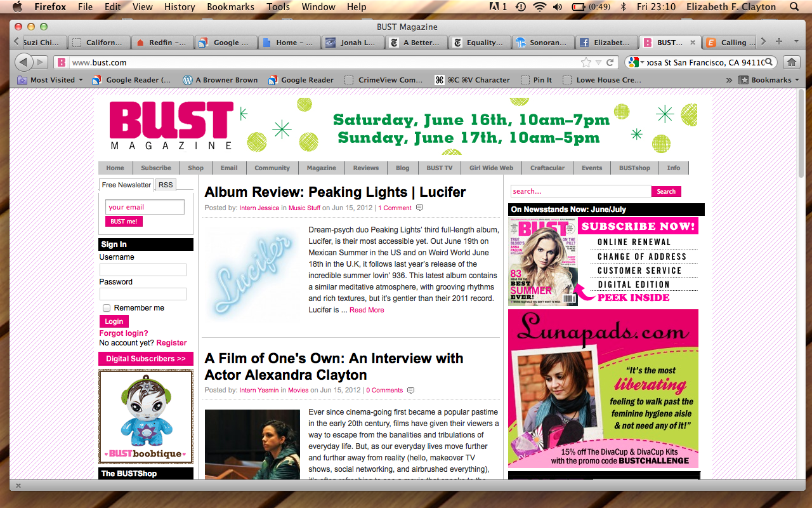Click the bust.com site favicon in address bar
The image size is (812, 508).
(x=61, y=62)
